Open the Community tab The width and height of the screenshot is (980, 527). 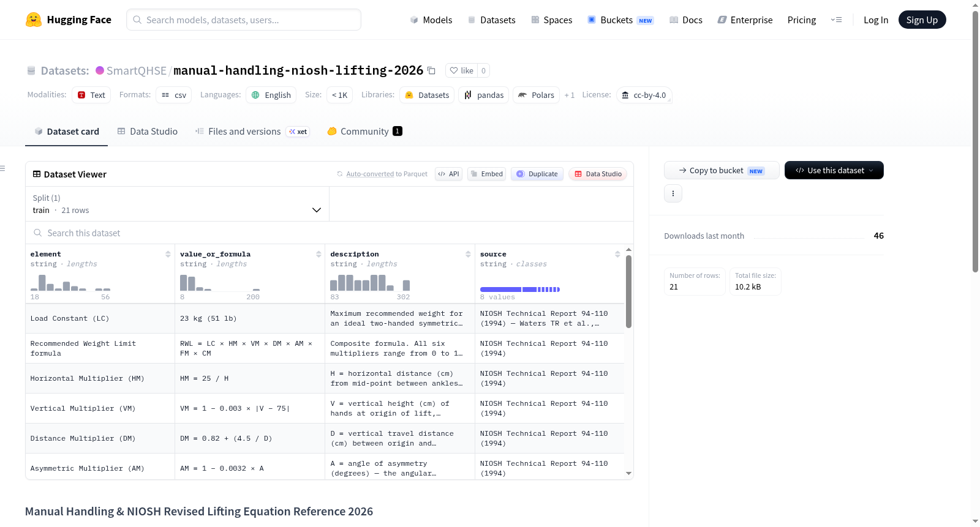tap(365, 132)
